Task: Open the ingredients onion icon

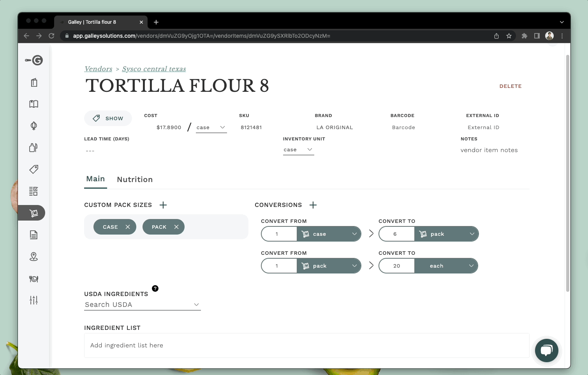Action: click(x=33, y=126)
